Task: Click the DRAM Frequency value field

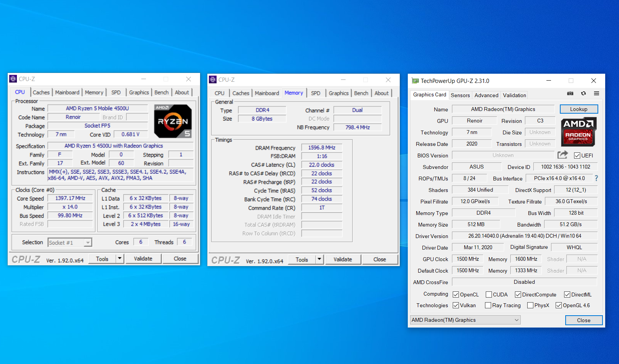Action: click(x=322, y=147)
